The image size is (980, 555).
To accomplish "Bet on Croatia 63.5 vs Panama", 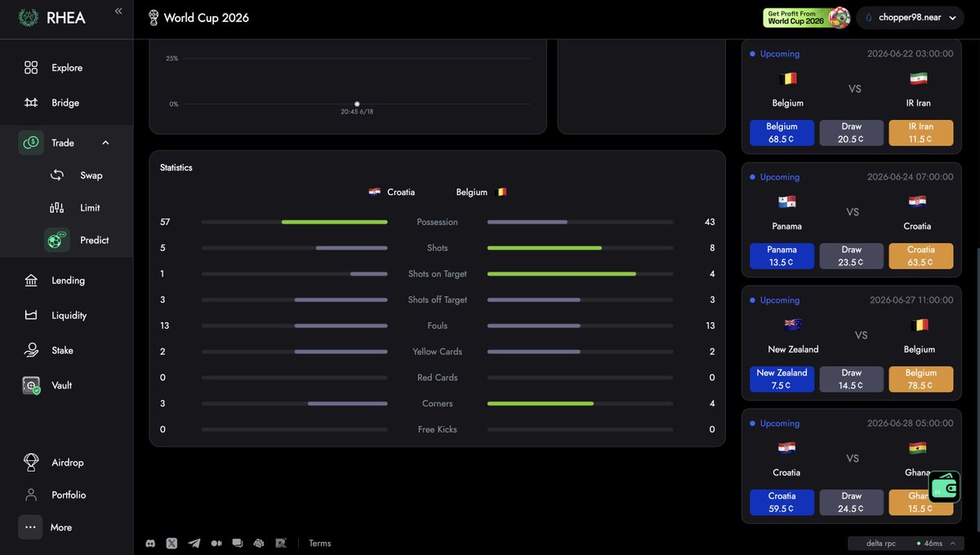I will pyautogui.click(x=921, y=256).
